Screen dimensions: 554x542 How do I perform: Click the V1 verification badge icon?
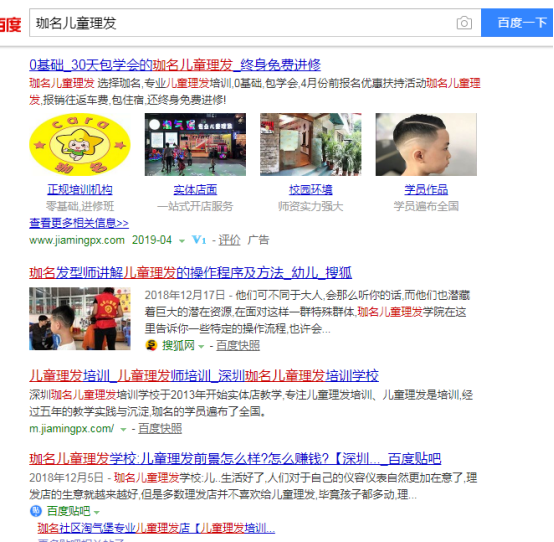point(199,240)
